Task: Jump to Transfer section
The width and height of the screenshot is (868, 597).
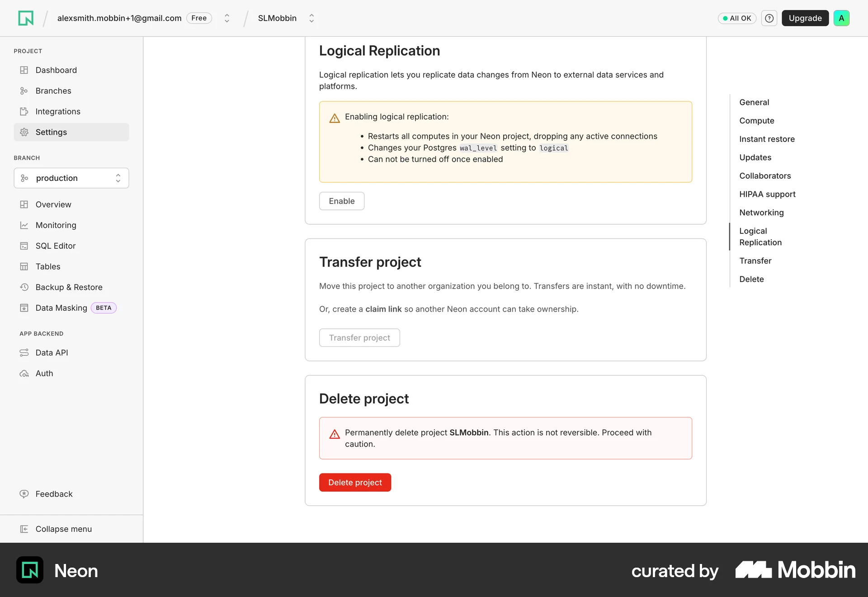Action: pyautogui.click(x=755, y=261)
